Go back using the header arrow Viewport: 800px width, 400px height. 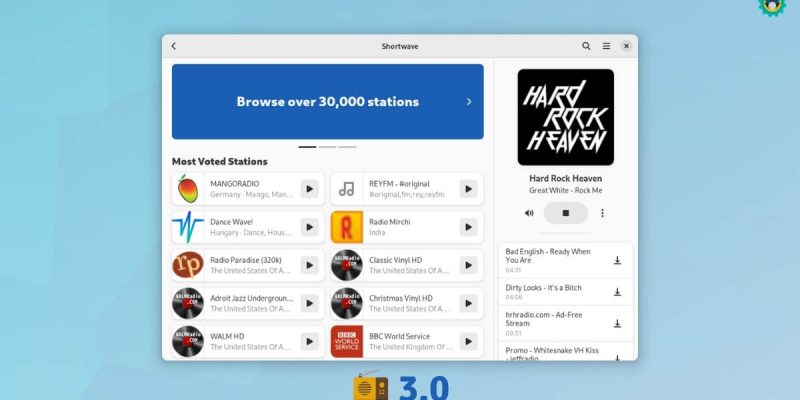tap(173, 46)
